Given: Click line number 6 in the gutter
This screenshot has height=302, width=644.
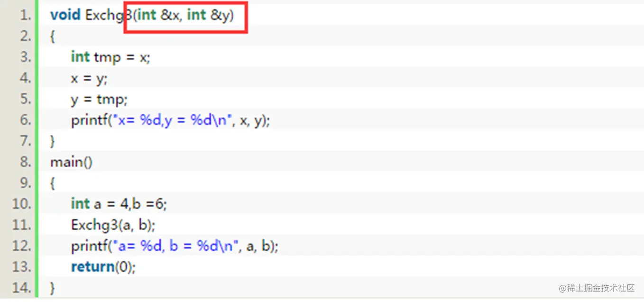Looking at the screenshot, I should click(26, 120).
